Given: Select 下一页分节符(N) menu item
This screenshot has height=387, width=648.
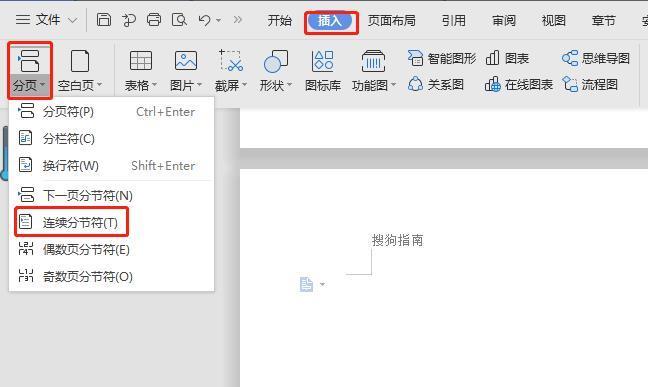Looking at the screenshot, I should 112,195.
